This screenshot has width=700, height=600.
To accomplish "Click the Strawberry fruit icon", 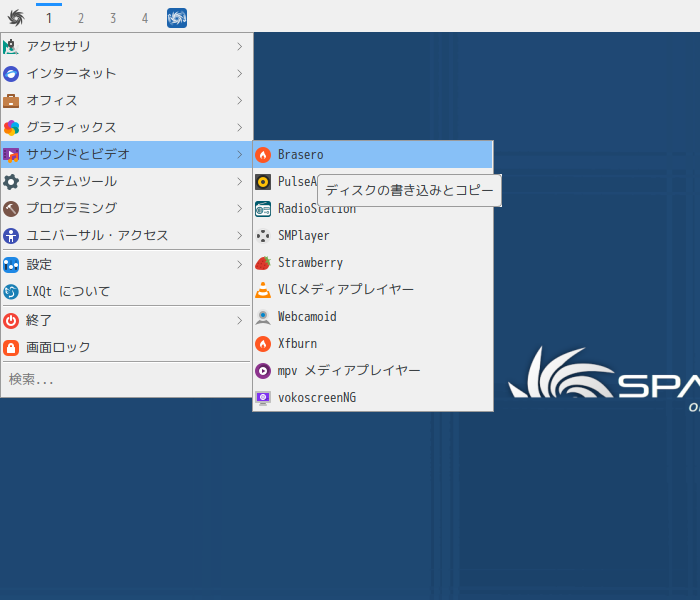I will tap(263, 263).
